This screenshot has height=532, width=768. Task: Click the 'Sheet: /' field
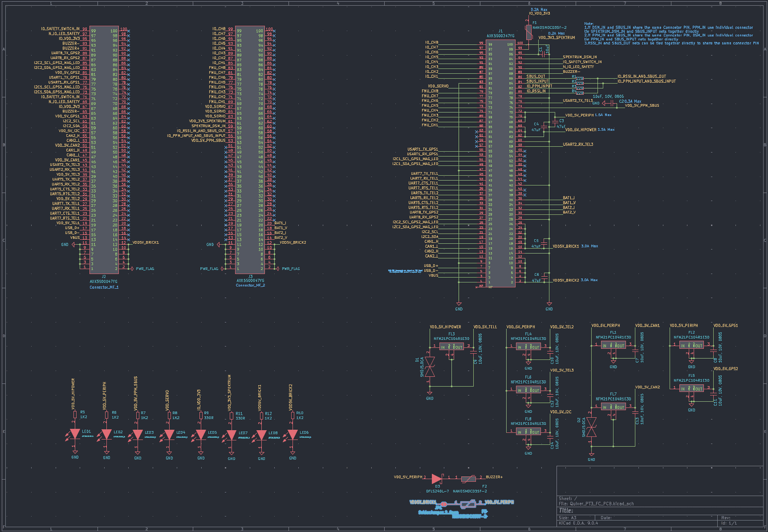(x=568, y=498)
